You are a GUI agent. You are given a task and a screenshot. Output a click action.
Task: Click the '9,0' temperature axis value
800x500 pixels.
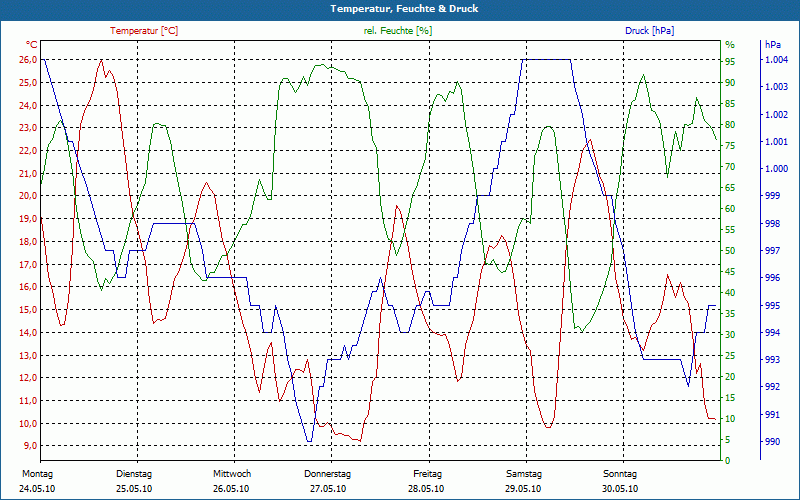(x=30, y=446)
